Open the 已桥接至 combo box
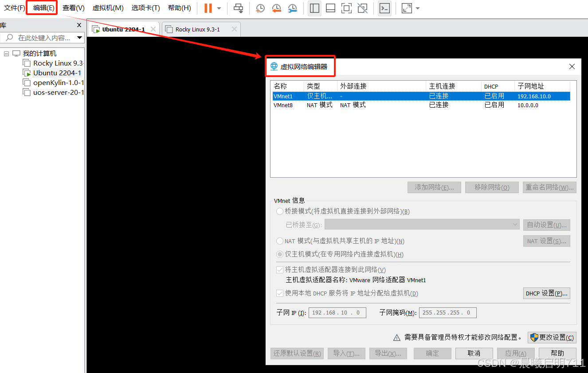Screen dimensions: 588x373 422,225
